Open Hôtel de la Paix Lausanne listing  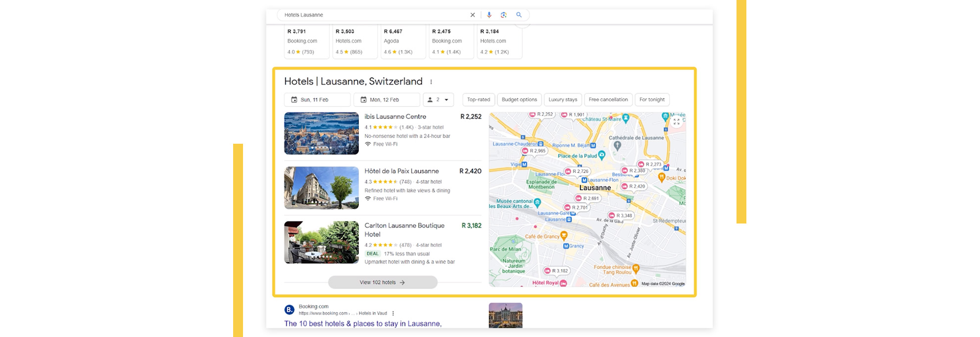coord(401,171)
